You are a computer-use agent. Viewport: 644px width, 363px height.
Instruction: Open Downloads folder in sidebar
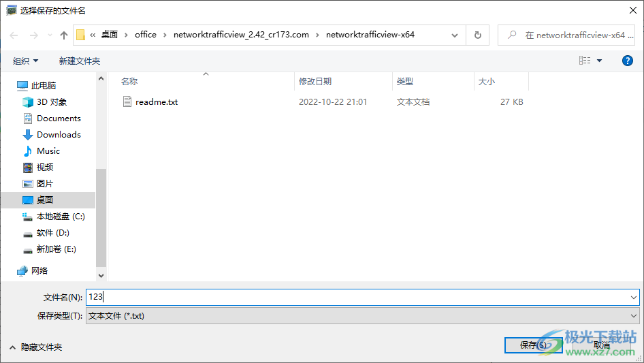tap(59, 135)
